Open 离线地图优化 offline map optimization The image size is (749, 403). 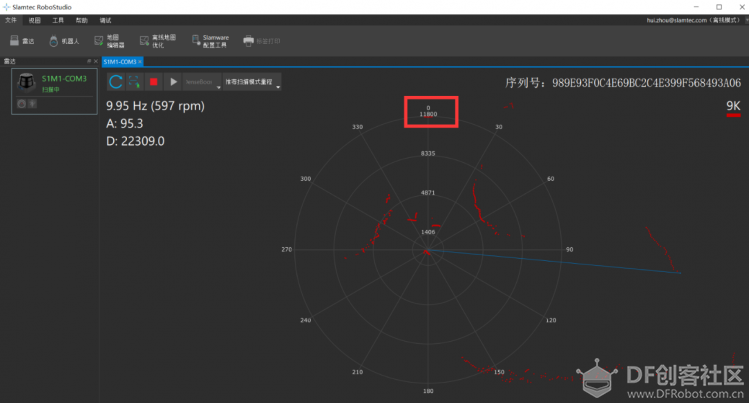click(158, 41)
